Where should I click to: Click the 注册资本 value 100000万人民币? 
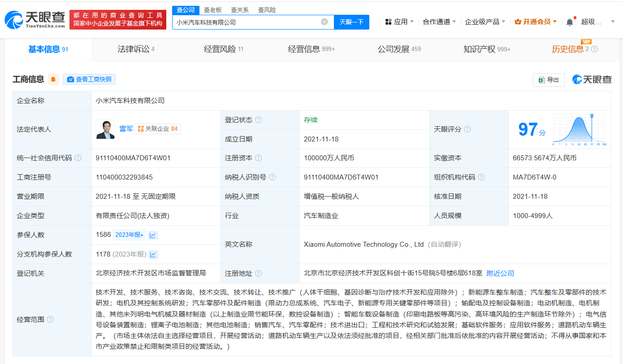pyautogui.click(x=329, y=158)
